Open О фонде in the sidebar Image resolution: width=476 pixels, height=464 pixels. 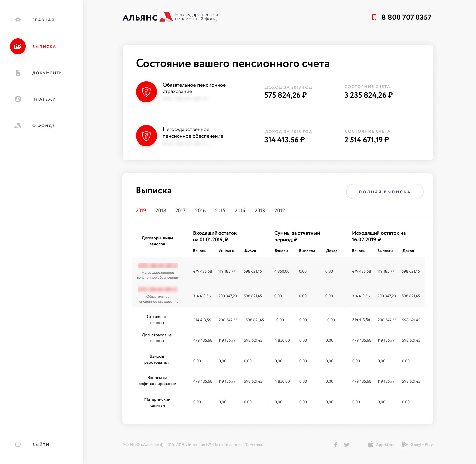point(44,126)
